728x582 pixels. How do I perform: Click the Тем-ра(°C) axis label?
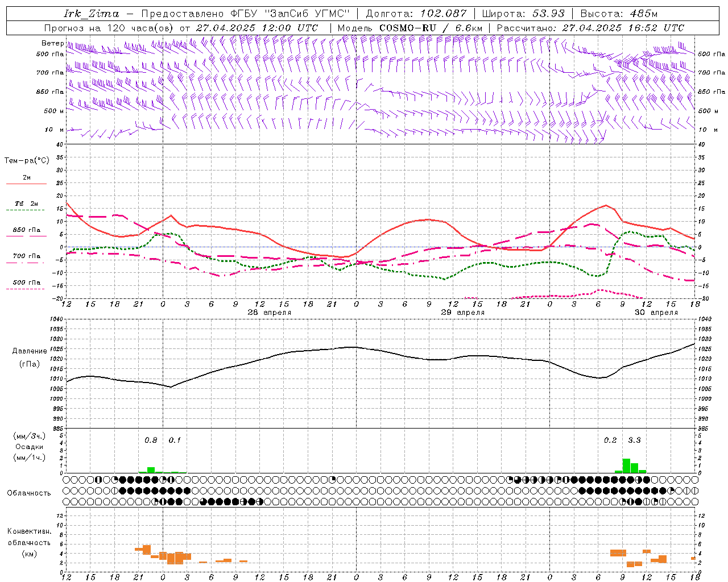point(27,161)
